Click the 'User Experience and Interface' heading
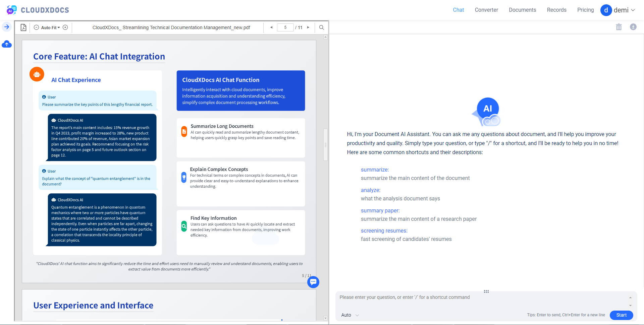Viewport: 644px width, 325px height. click(x=93, y=305)
